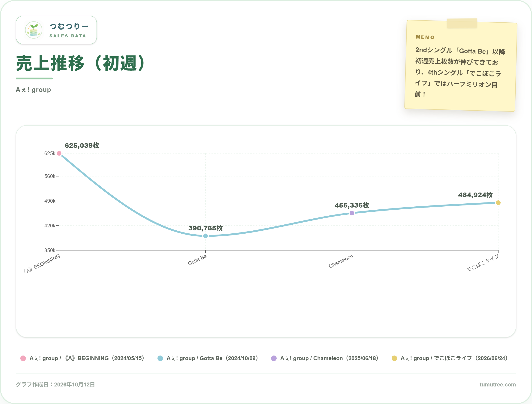This screenshot has height=404, width=532.
Task: Click the pink data point for 《A》BEGINNING
Action: [59, 154]
